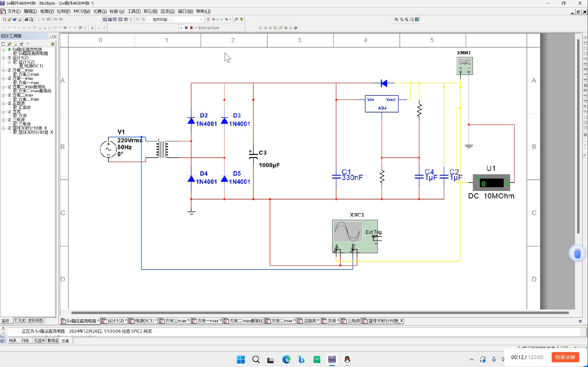
Task: Open Windows Start menu
Action: (241, 360)
